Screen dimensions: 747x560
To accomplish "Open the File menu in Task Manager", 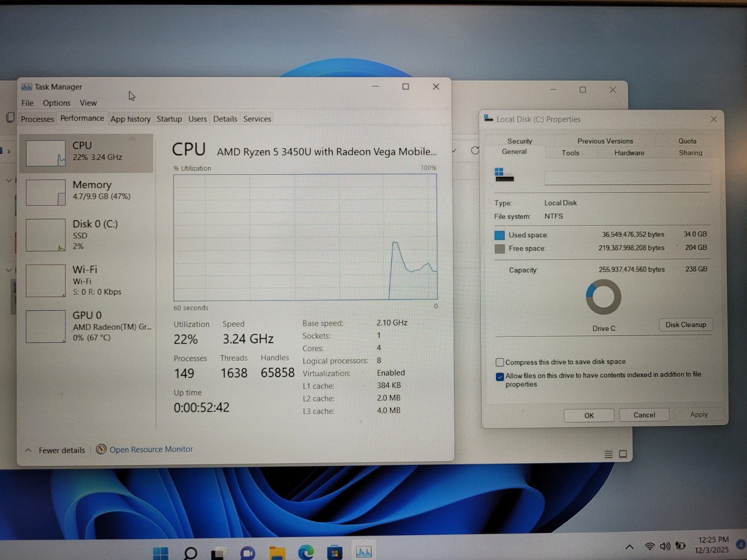I will [x=28, y=103].
